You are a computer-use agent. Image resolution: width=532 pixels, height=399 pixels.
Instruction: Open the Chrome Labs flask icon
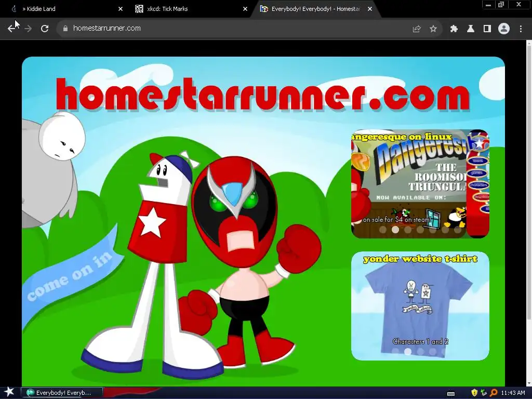pos(471,29)
